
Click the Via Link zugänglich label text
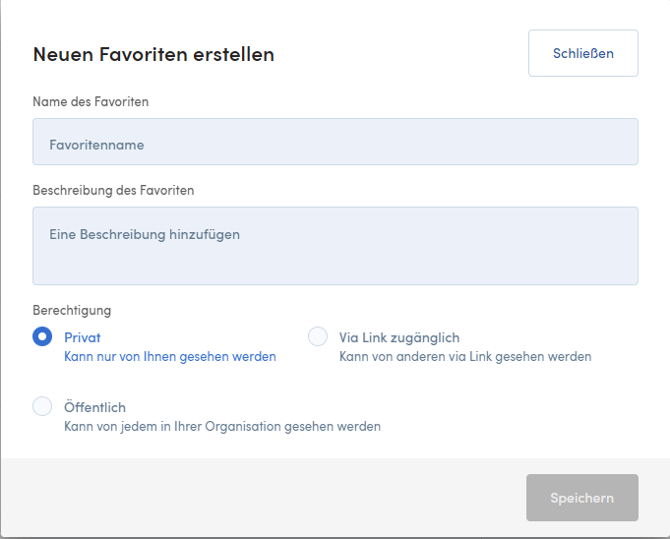[399, 338]
